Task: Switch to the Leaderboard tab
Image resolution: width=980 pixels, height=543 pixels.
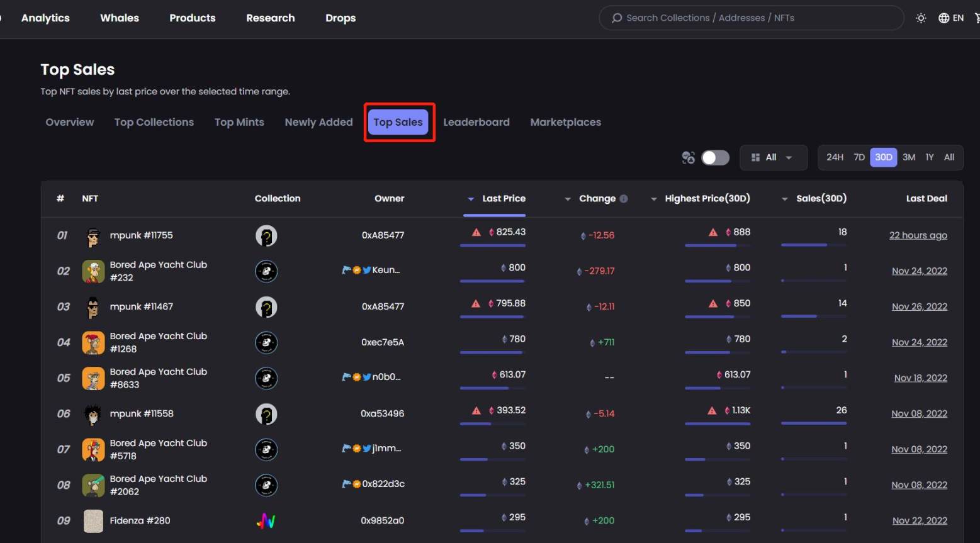Action: [476, 122]
